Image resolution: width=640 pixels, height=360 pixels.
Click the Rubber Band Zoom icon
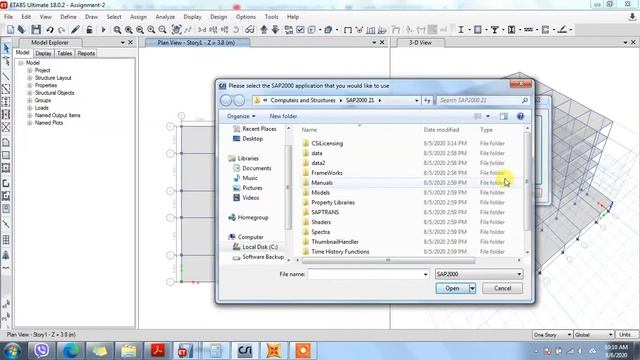tap(117, 30)
